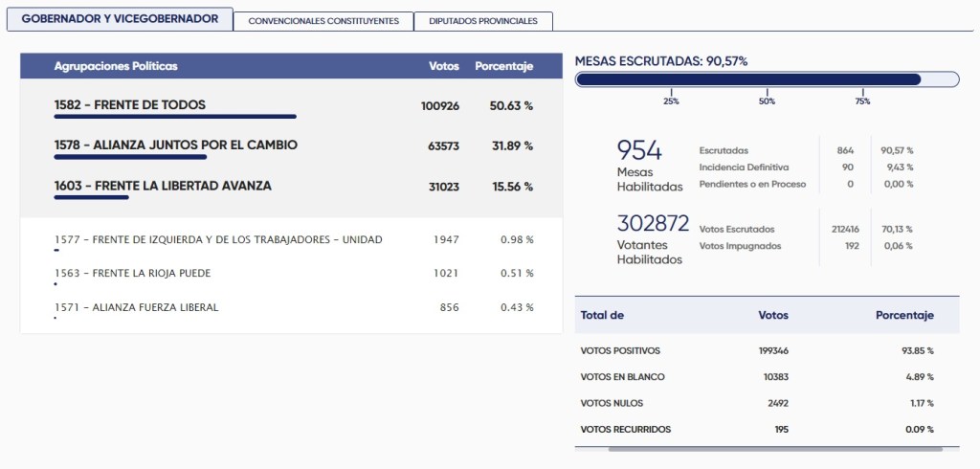This screenshot has height=469, width=980.
Task: Click vote count 1021
Action: point(446,274)
